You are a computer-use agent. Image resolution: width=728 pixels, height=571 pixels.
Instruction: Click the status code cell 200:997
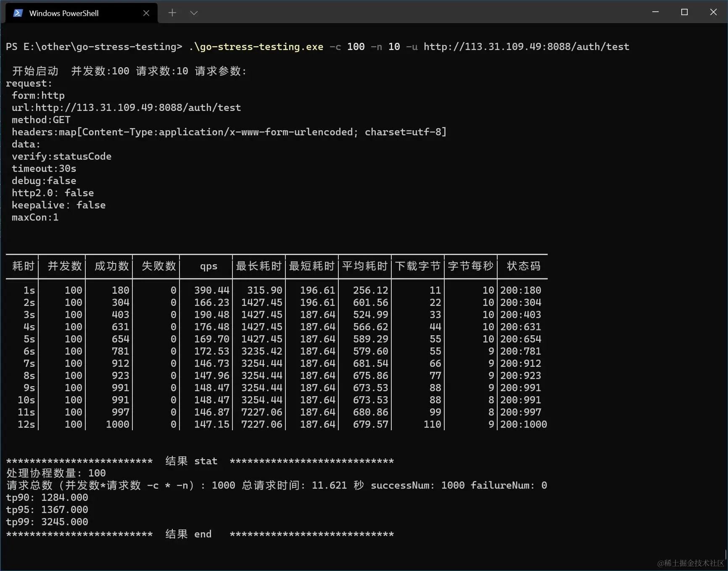point(521,412)
